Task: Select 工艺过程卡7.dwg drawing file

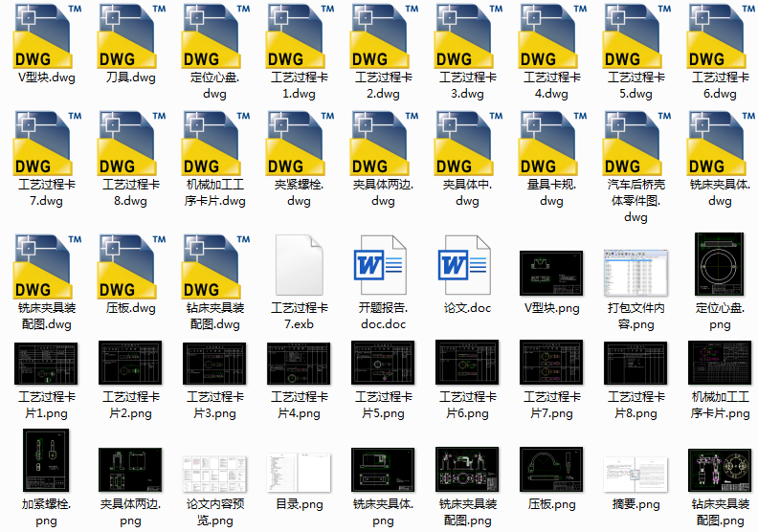Action: tap(46, 144)
